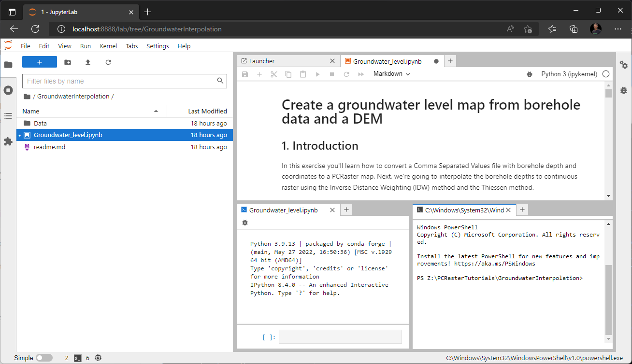The image size is (632, 364).
Task: Open readme.md from the file browser
Action: click(x=48, y=147)
